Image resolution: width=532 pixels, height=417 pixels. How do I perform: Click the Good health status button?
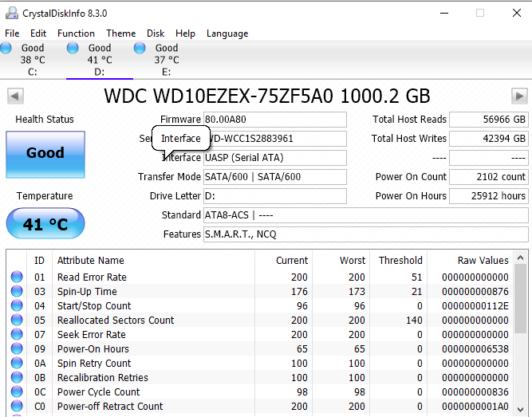click(45, 153)
